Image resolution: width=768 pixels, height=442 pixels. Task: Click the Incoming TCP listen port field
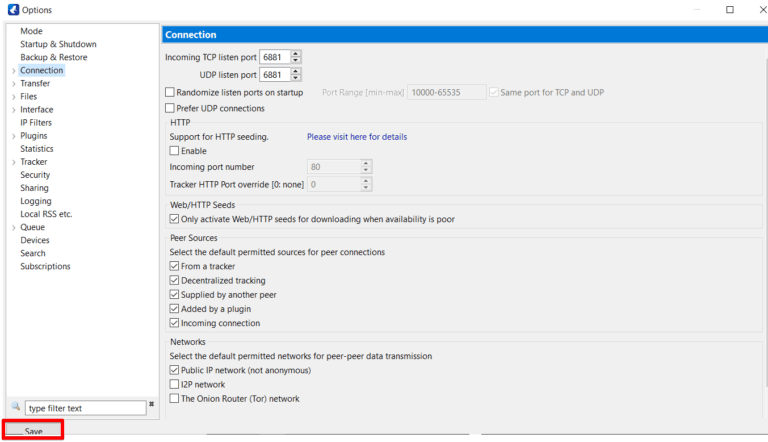[275, 57]
